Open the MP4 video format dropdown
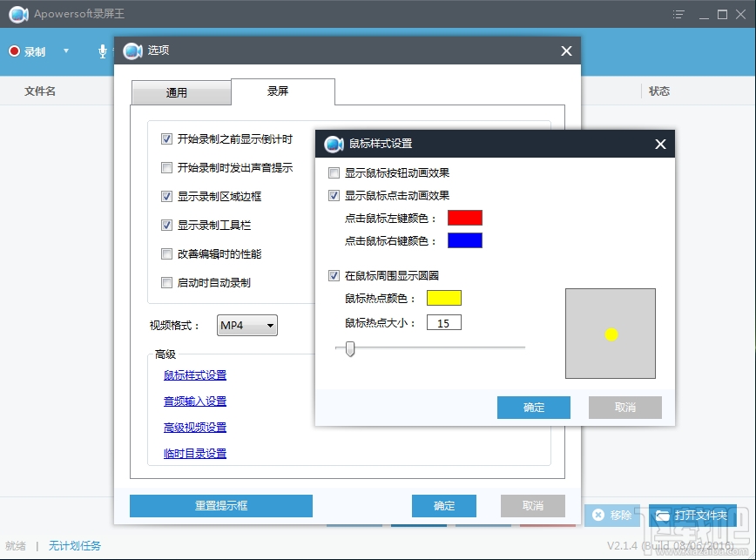 tap(246, 325)
